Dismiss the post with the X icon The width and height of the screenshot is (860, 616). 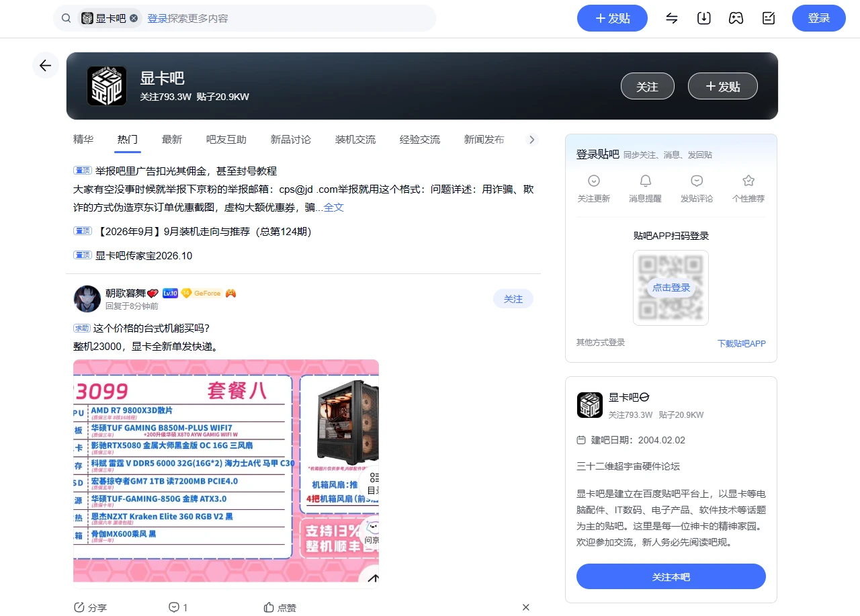click(x=526, y=607)
